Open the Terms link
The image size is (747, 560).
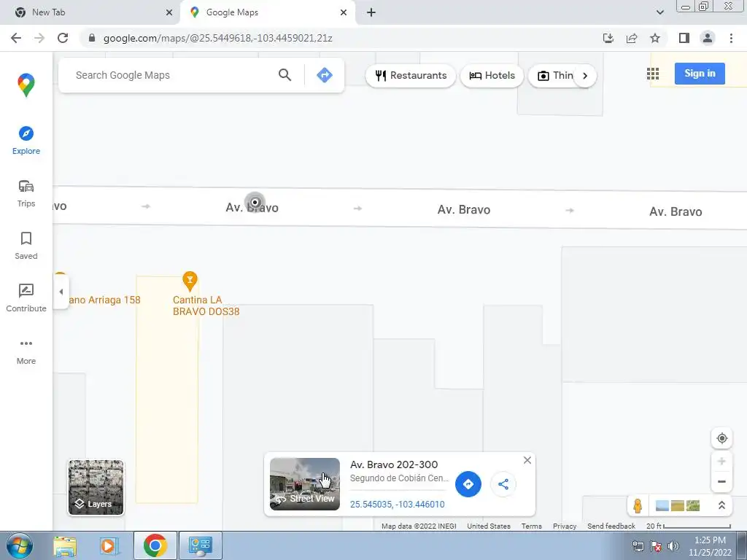click(531, 526)
